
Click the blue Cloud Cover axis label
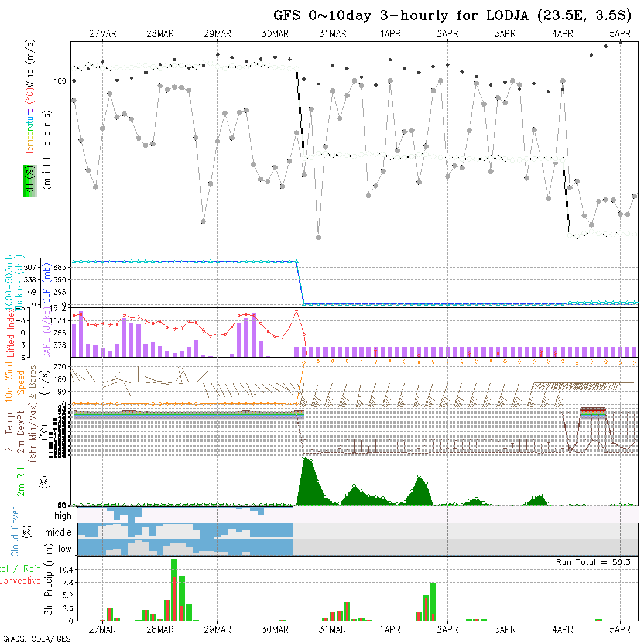click(x=15, y=532)
